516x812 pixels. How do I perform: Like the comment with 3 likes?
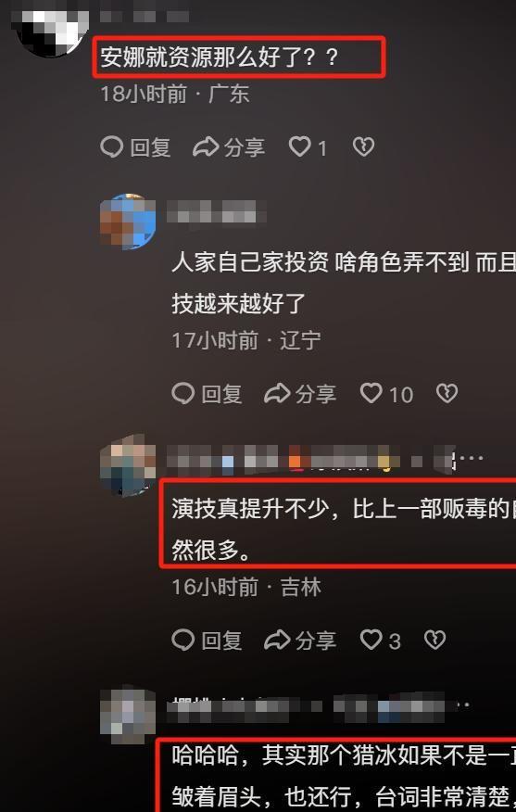pyautogui.click(x=381, y=641)
